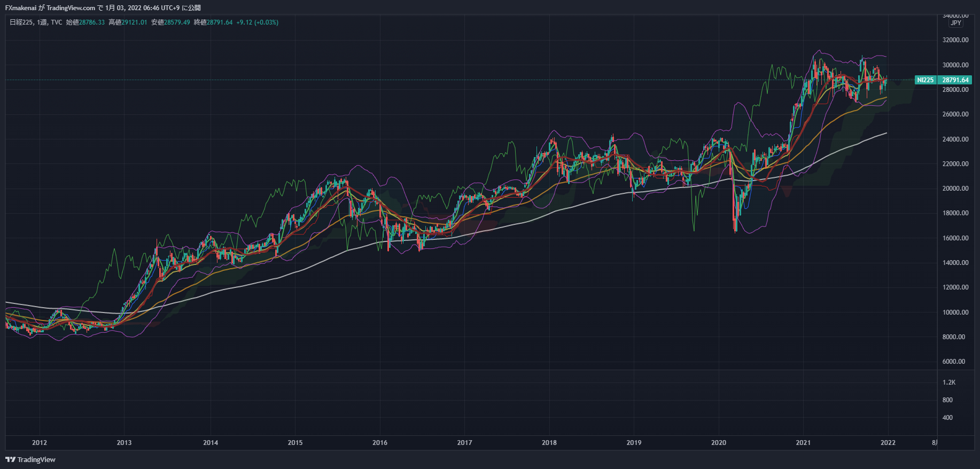Click the 16000.00 price axis label

click(955, 238)
